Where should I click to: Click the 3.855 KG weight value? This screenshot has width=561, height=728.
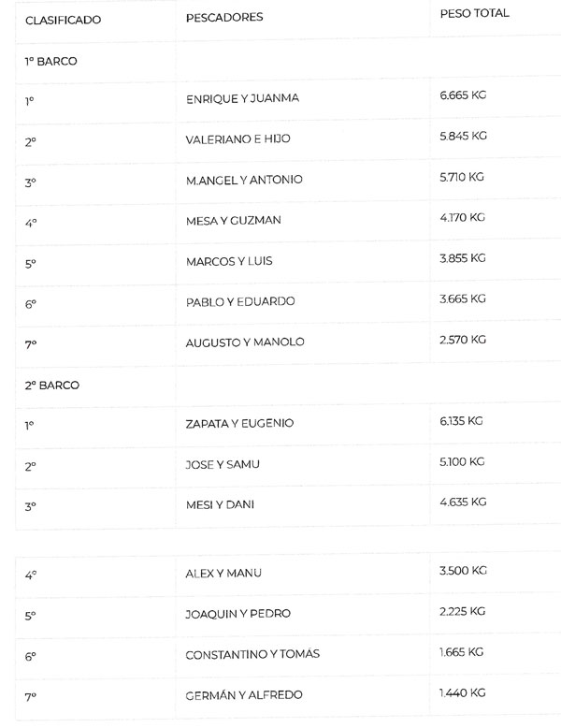pyautogui.click(x=463, y=258)
